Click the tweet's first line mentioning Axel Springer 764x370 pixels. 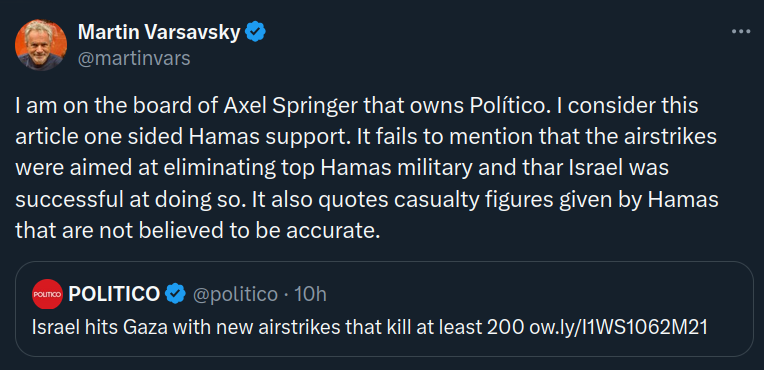(x=357, y=106)
